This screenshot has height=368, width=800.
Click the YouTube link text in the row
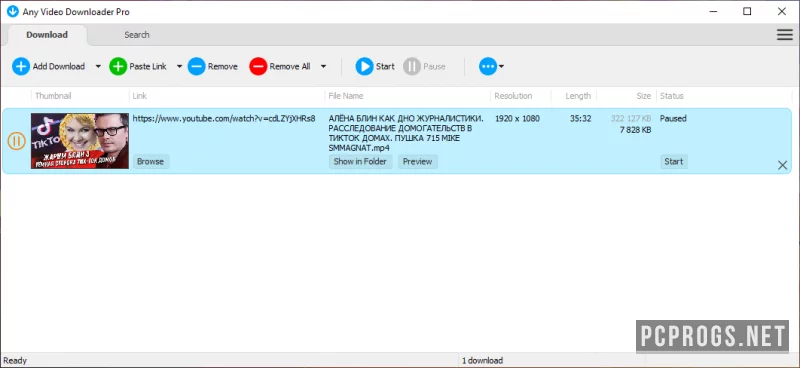(224, 118)
